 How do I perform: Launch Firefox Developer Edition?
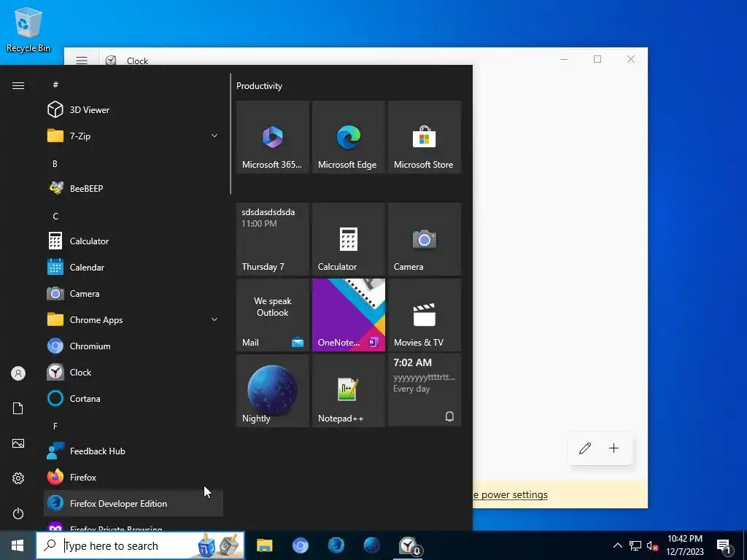(x=133, y=503)
